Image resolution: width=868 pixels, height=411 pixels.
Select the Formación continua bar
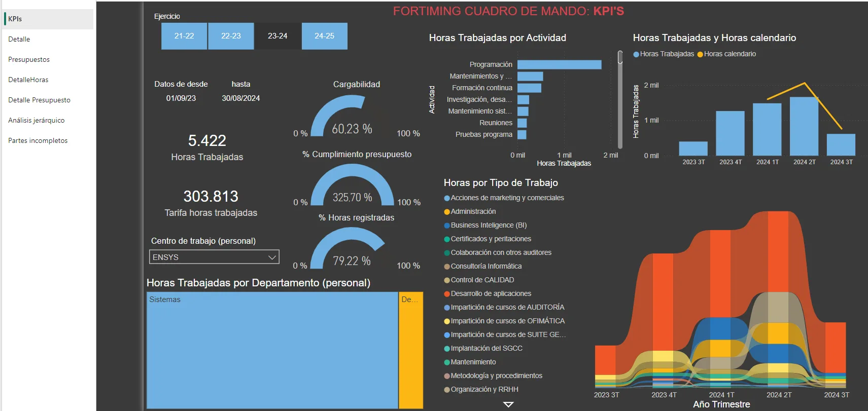point(529,88)
